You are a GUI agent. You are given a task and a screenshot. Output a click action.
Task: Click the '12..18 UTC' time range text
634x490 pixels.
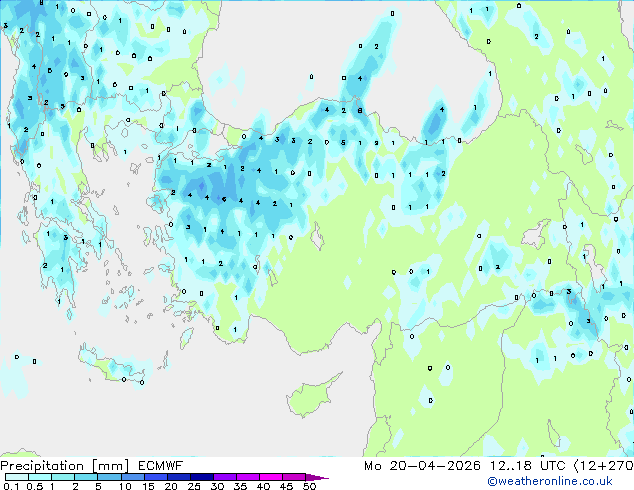528,466
